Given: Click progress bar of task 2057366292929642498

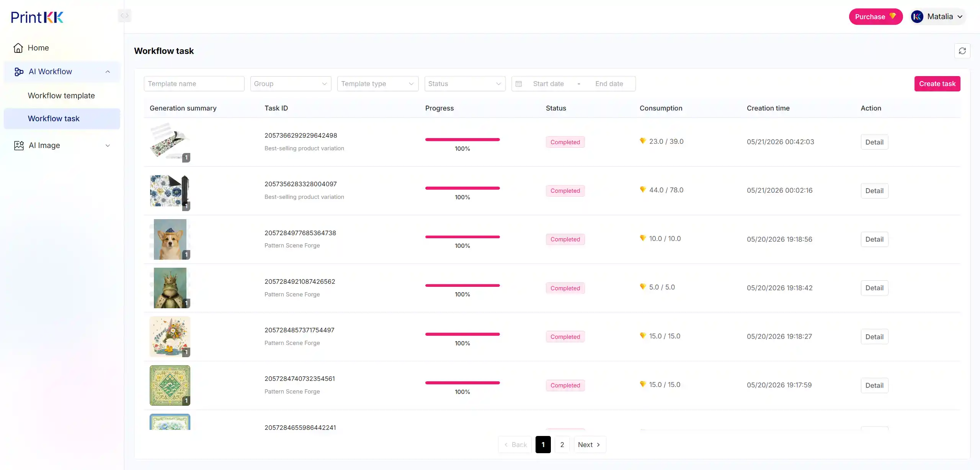Looking at the screenshot, I should pos(462,140).
